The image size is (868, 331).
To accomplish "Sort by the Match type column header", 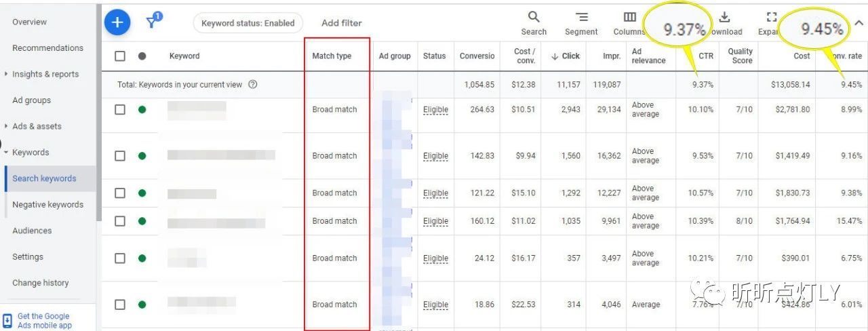I will click(x=332, y=56).
